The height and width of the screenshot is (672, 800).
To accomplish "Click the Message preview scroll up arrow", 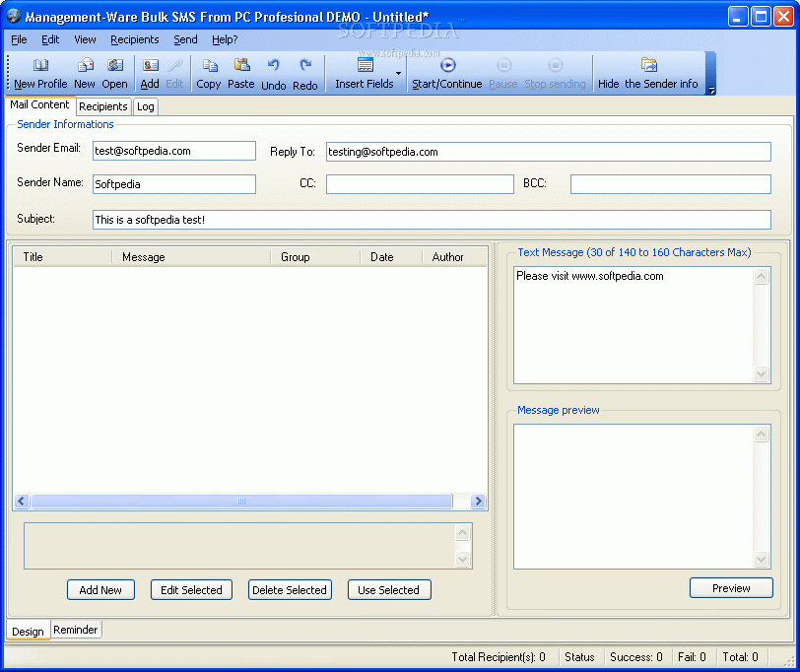I will coord(761,435).
